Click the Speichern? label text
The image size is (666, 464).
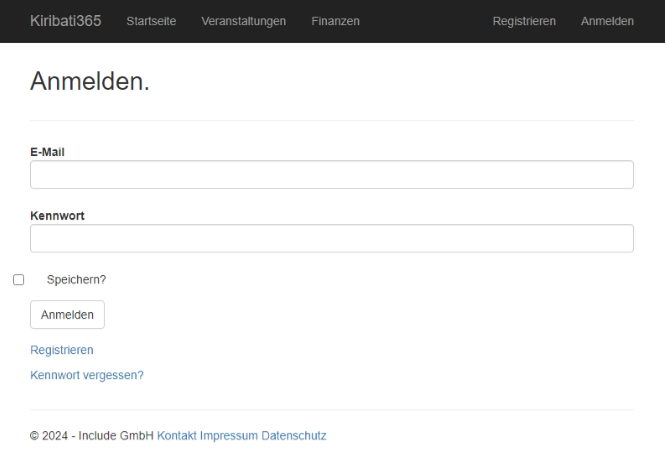tap(76, 280)
